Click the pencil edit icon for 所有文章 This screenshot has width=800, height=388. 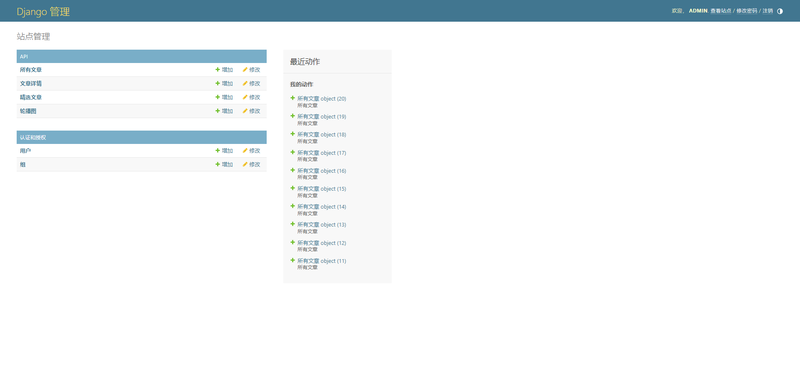[x=245, y=69]
